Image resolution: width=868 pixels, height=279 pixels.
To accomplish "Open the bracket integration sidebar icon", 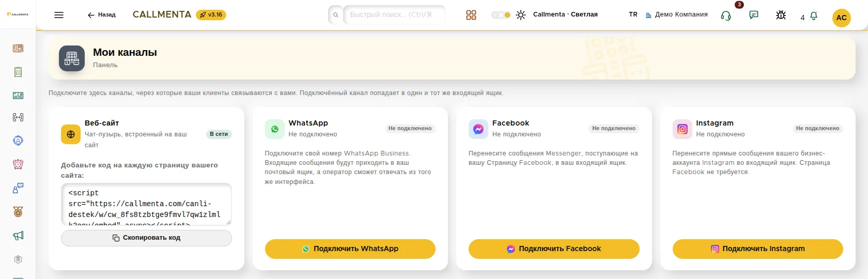I will tap(18, 117).
